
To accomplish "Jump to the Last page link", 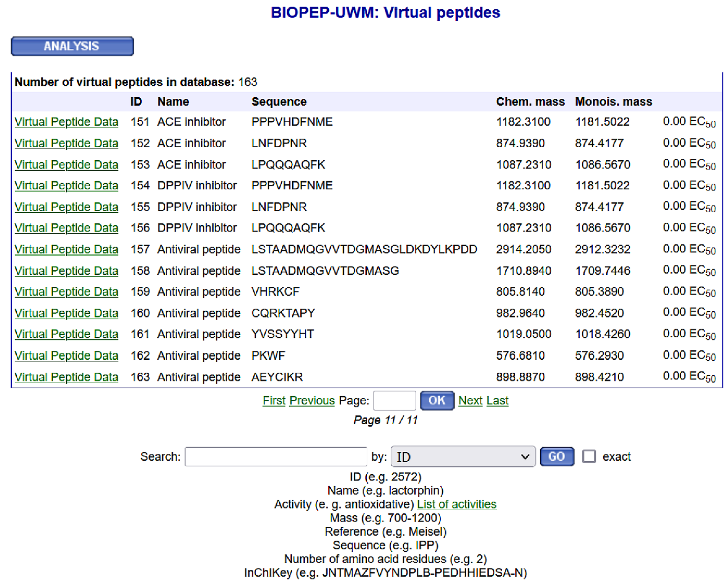I will point(497,401).
